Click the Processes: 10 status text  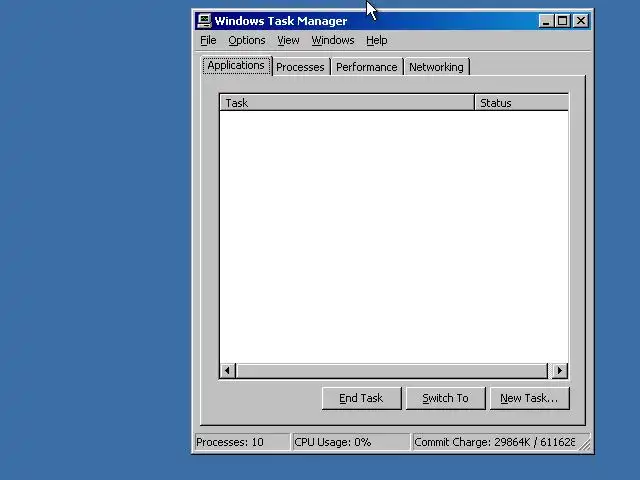click(230, 442)
